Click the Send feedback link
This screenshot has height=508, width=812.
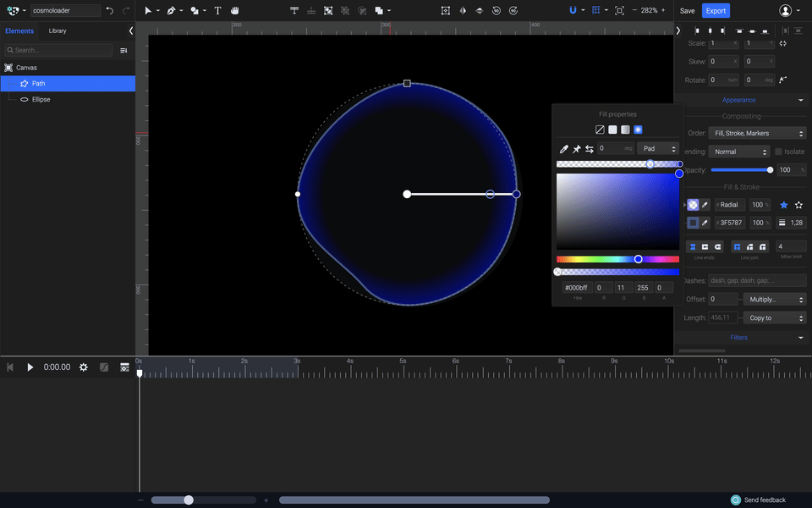tap(765, 500)
